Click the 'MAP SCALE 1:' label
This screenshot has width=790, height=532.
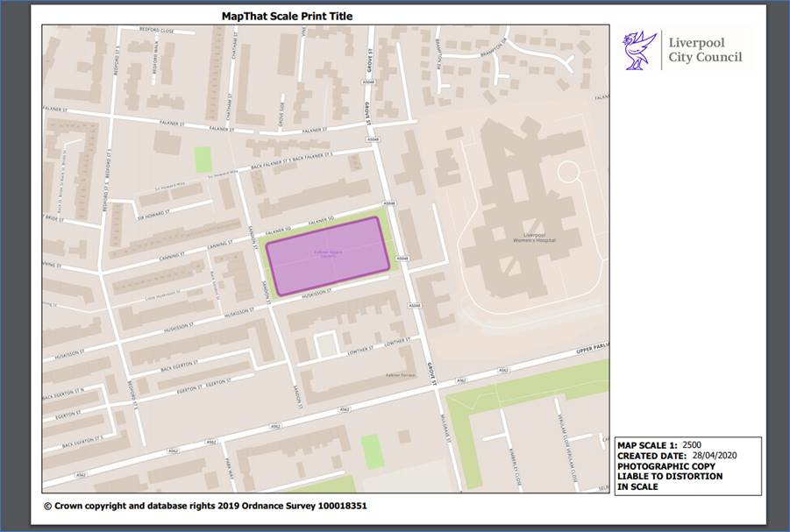(647, 445)
